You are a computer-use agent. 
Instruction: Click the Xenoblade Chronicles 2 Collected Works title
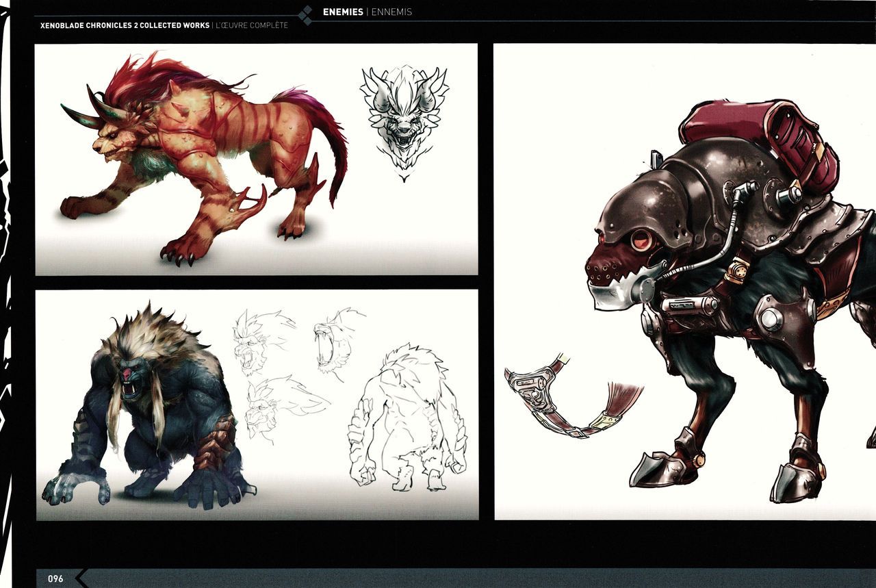pyautogui.click(x=125, y=26)
